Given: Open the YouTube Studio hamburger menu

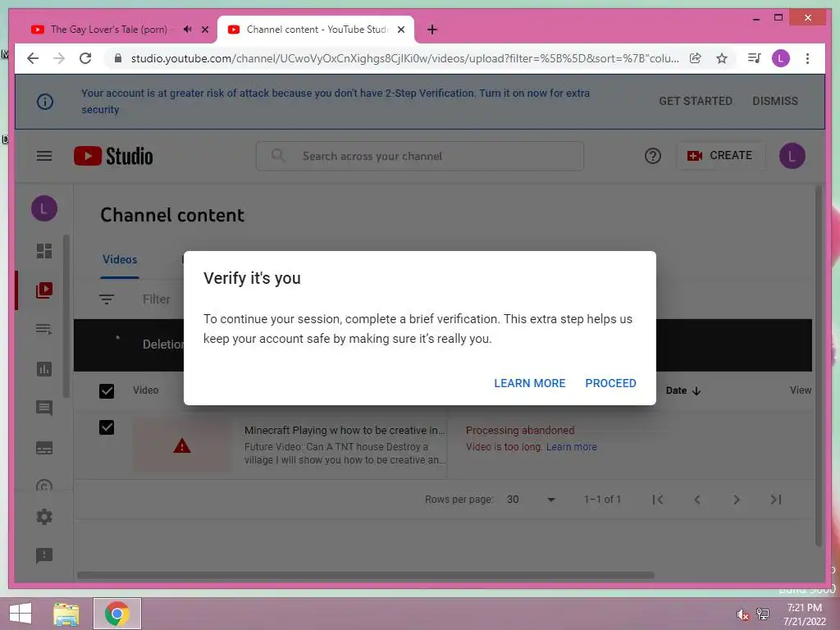Looking at the screenshot, I should tap(44, 156).
